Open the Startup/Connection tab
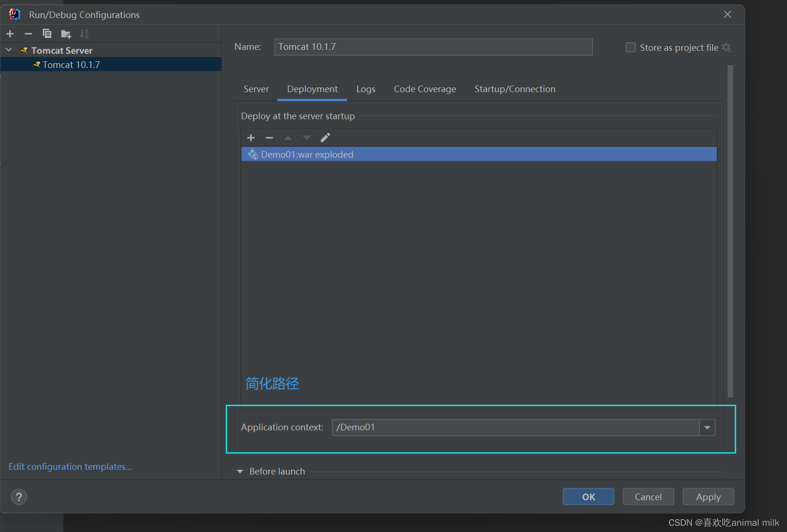The height and width of the screenshot is (532, 787). coord(514,89)
